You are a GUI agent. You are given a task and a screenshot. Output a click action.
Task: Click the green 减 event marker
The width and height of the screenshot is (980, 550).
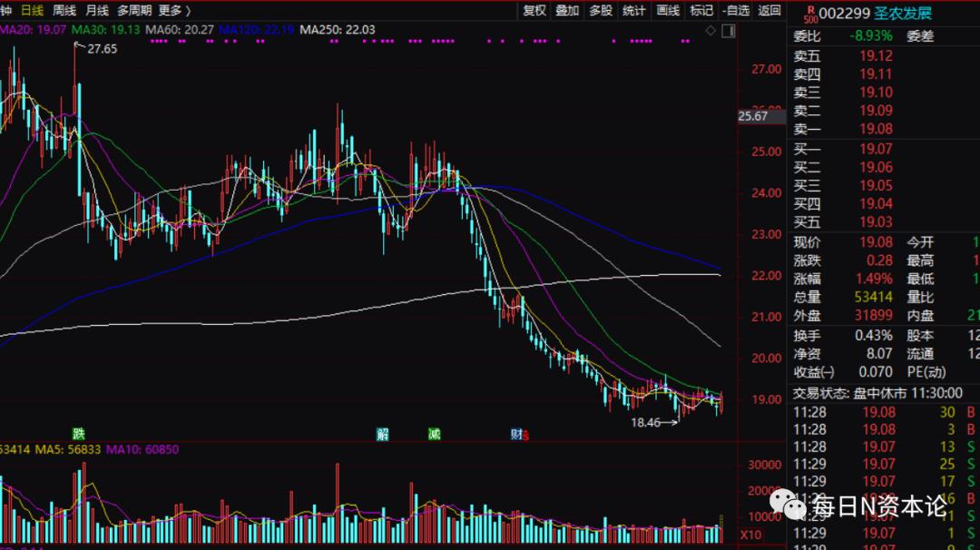pos(435,434)
